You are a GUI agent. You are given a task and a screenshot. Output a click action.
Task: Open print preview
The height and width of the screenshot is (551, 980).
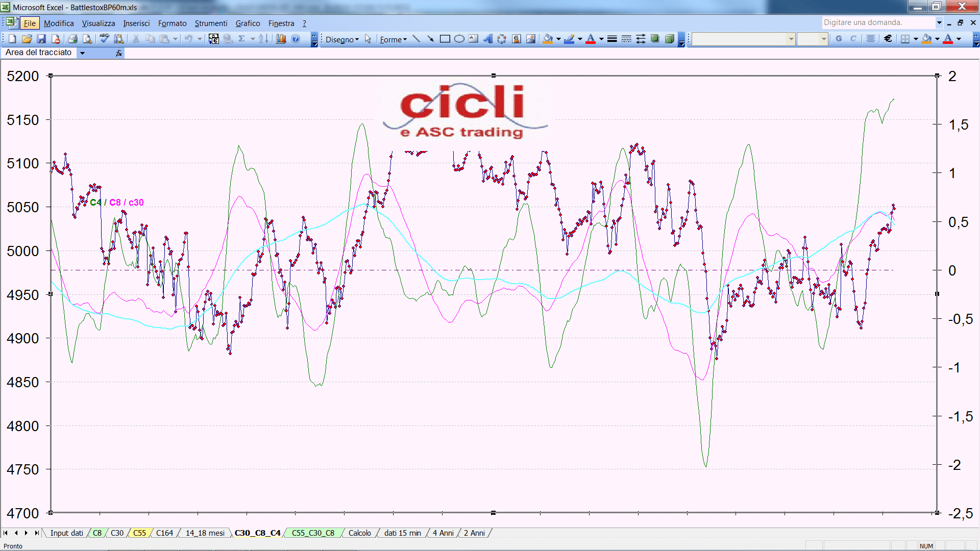pyautogui.click(x=87, y=39)
